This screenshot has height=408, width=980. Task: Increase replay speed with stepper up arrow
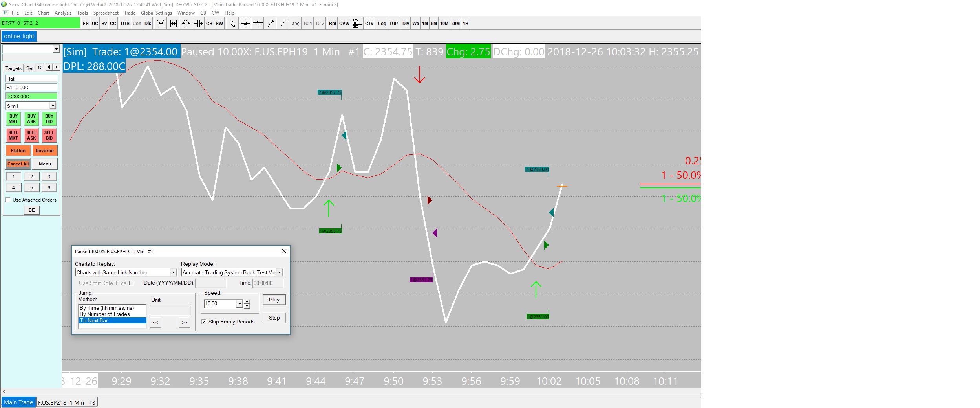247,301
